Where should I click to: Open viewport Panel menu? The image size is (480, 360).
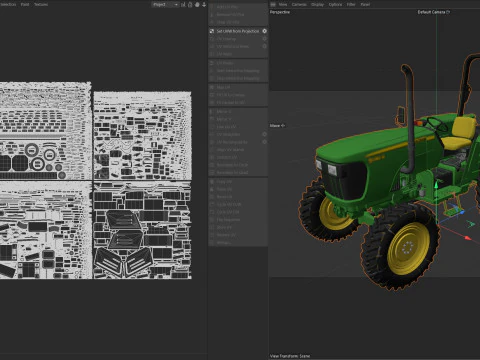point(365,4)
